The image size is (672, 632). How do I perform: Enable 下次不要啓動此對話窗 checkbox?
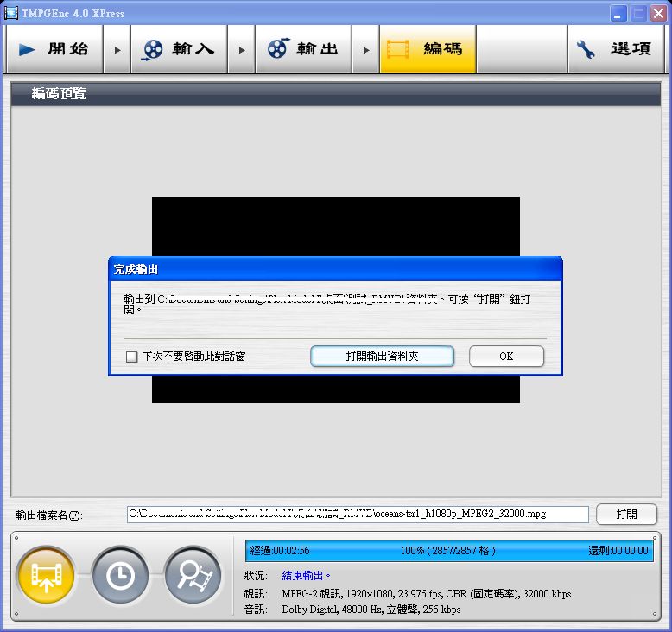131,357
